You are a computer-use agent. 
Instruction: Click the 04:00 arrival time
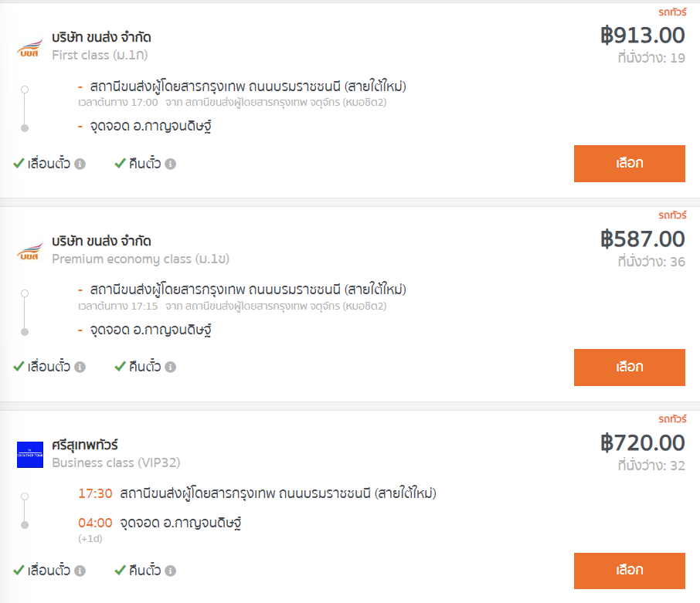click(95, 523)
